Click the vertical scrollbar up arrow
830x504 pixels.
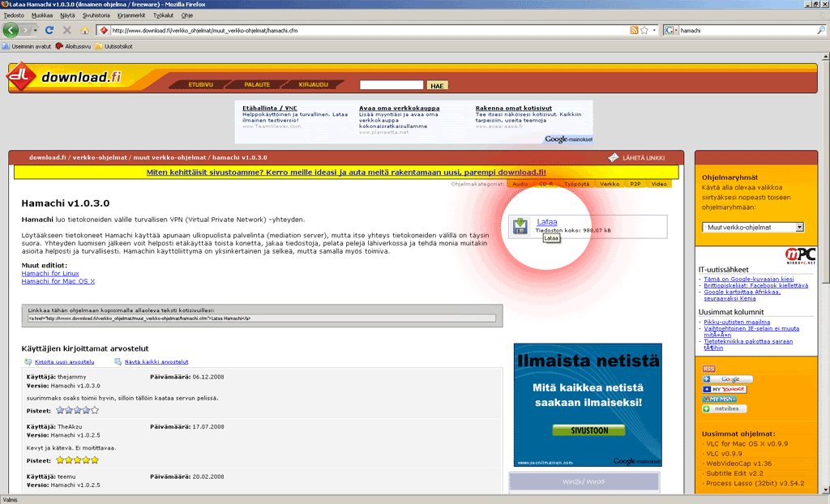point(826,56)
